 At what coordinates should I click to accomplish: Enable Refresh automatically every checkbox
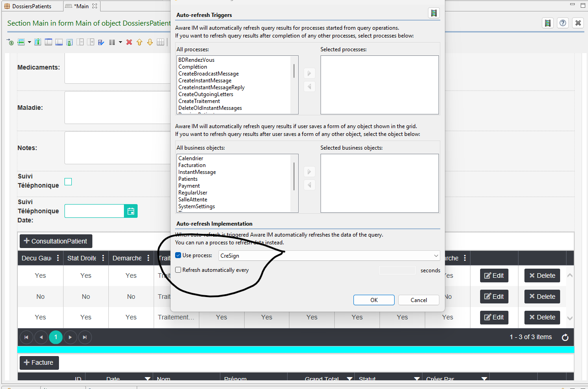click(178, 270)
